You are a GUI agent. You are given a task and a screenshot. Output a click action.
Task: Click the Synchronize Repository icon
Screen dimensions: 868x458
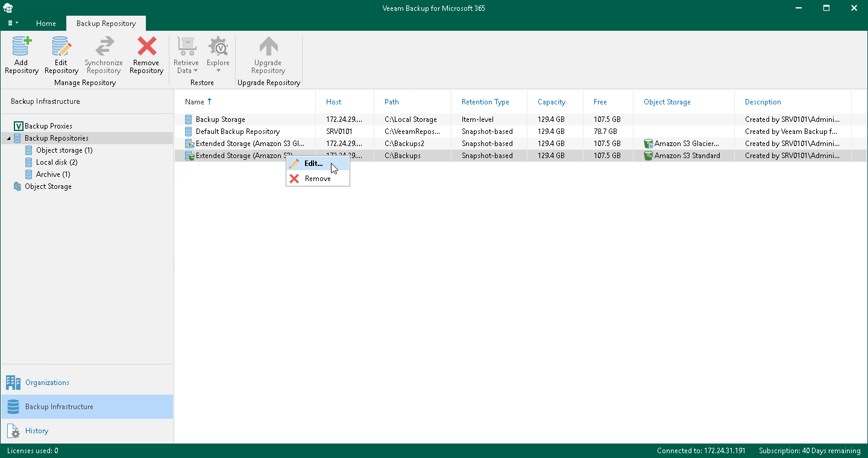click(x=104, y=46)
